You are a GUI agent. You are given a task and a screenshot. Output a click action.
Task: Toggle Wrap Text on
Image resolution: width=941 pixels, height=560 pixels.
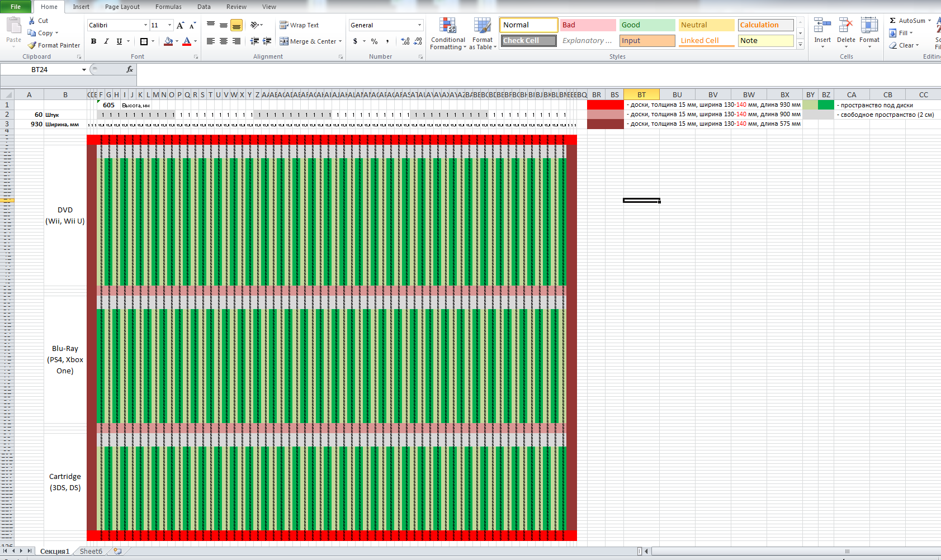tap(299, 25)
